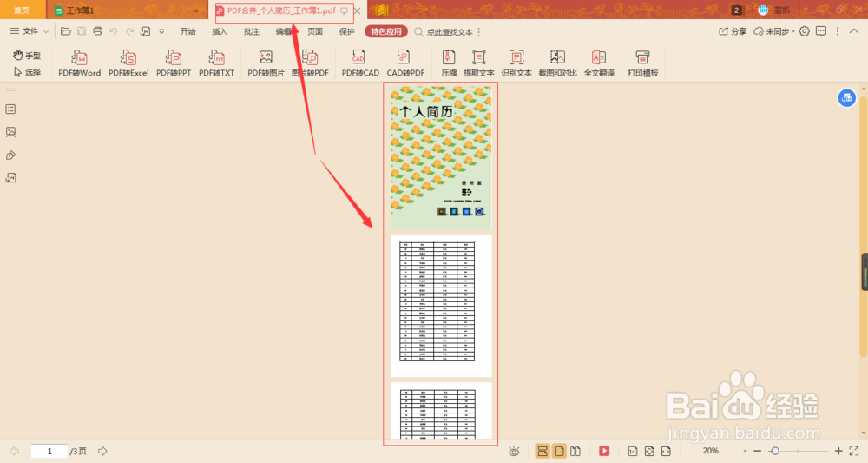
Task: Switch to 首页 tab
Action: click(x=21, y=10)
